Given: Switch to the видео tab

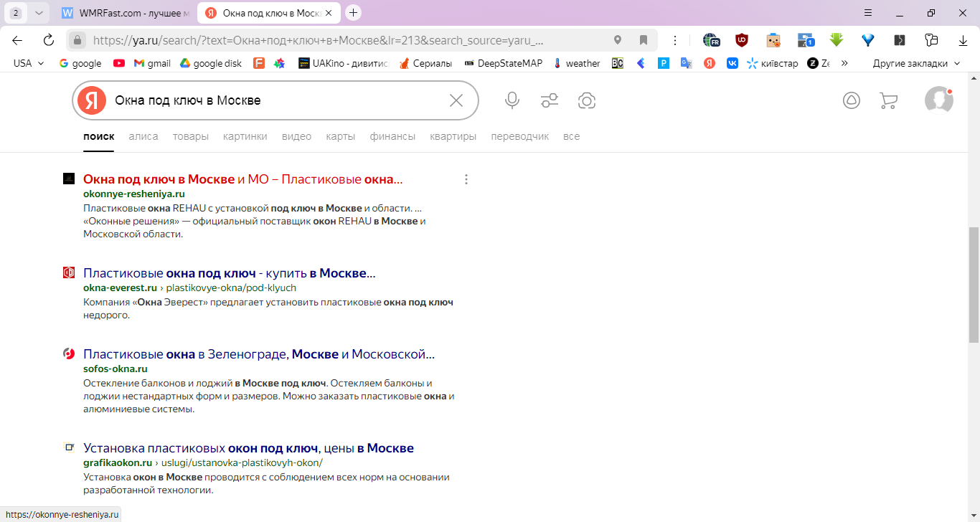Looking at the screenshot, I should point(297,136).
